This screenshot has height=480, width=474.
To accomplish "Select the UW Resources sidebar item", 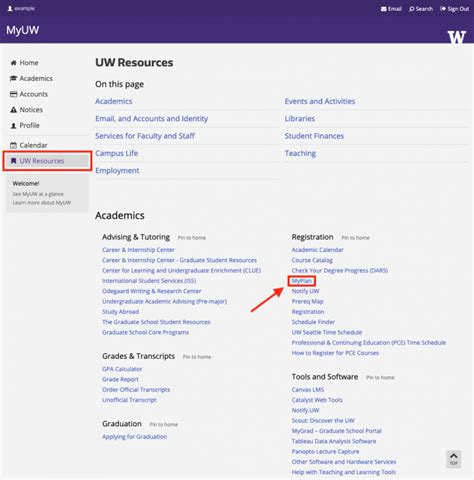I will (x=47, y=161).
